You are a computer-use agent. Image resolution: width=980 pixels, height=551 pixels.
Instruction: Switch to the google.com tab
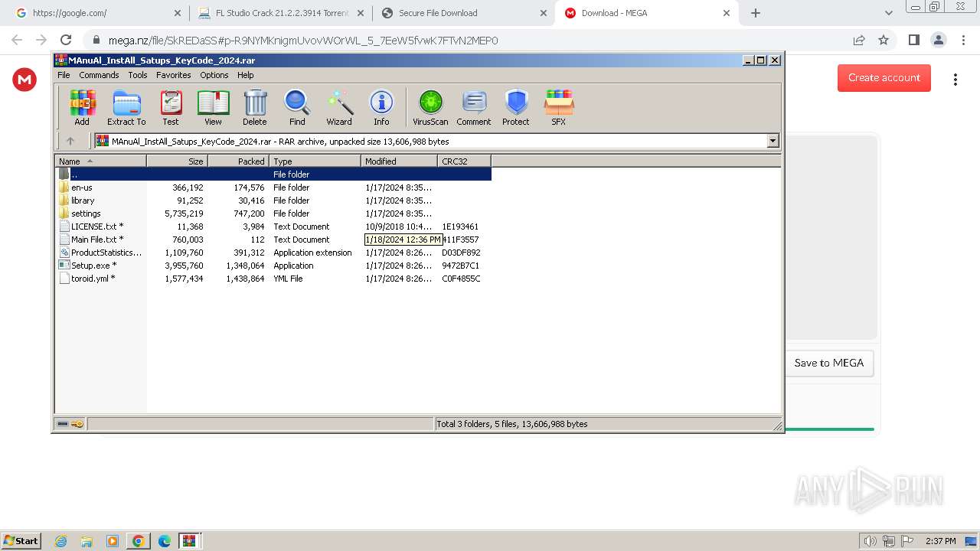pyautogui.click(x=98, y=13)
